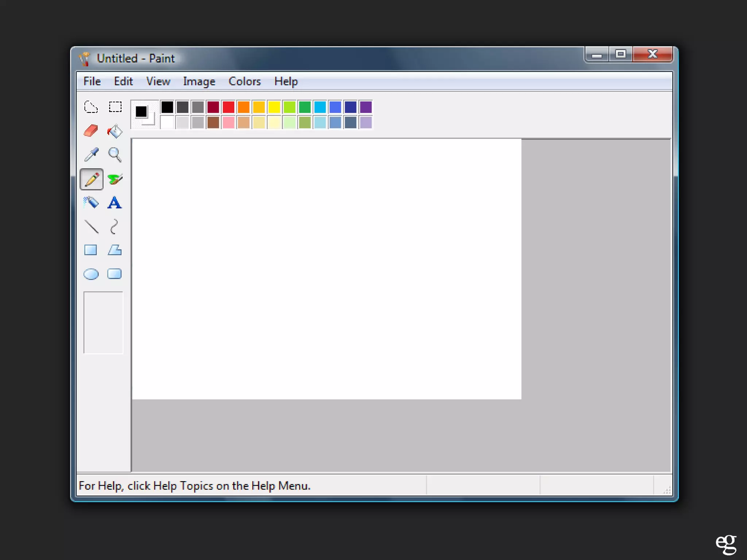Pick the red color swatch

pos(228,107)
